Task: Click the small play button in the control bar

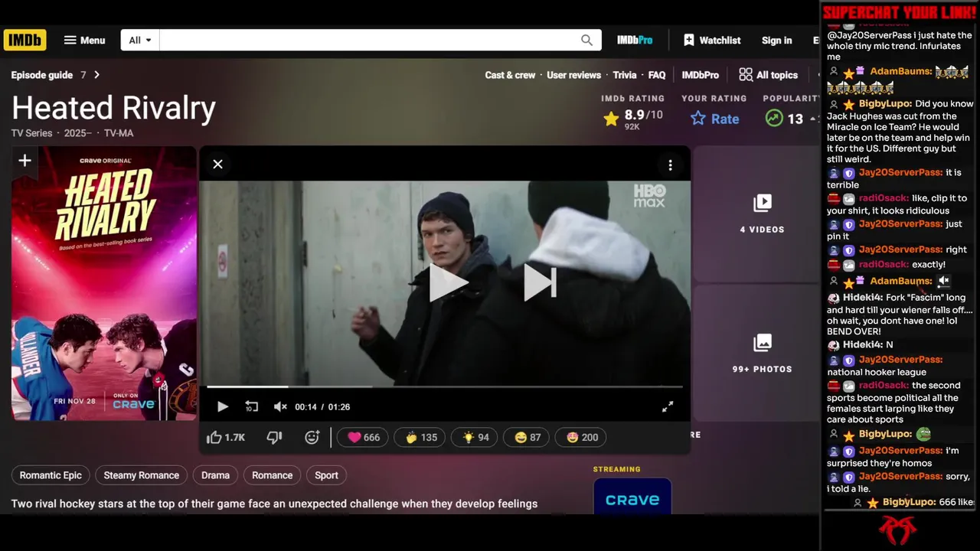Action: [222, 407]
